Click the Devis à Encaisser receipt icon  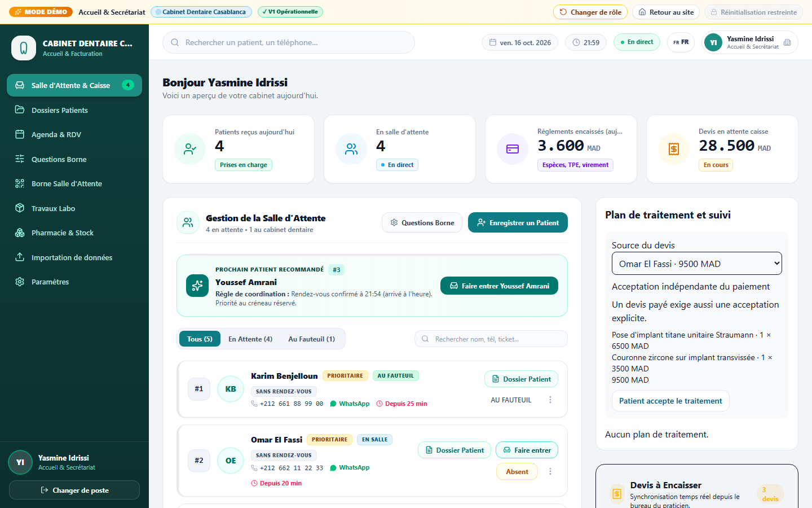coord(617,494)
